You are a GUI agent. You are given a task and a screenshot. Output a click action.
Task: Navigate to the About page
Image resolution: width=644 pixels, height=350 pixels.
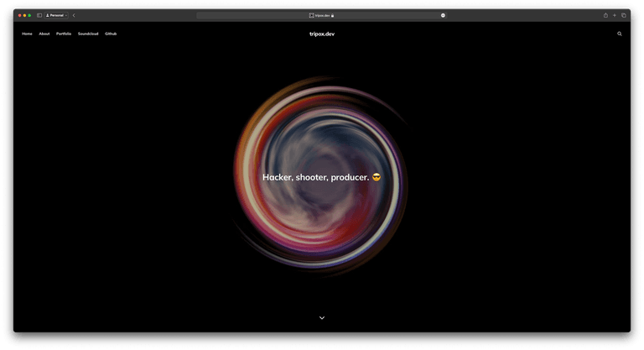pos(44,34)
